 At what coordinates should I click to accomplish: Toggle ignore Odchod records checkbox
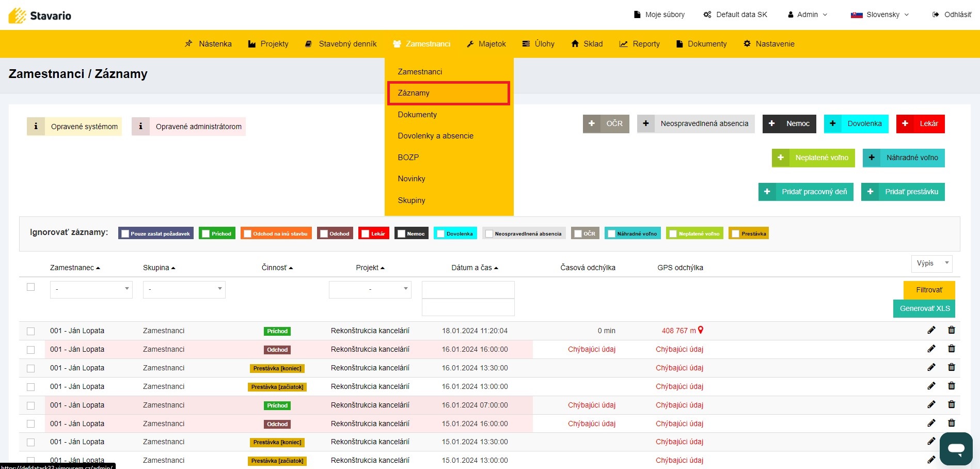click(324, 233)
